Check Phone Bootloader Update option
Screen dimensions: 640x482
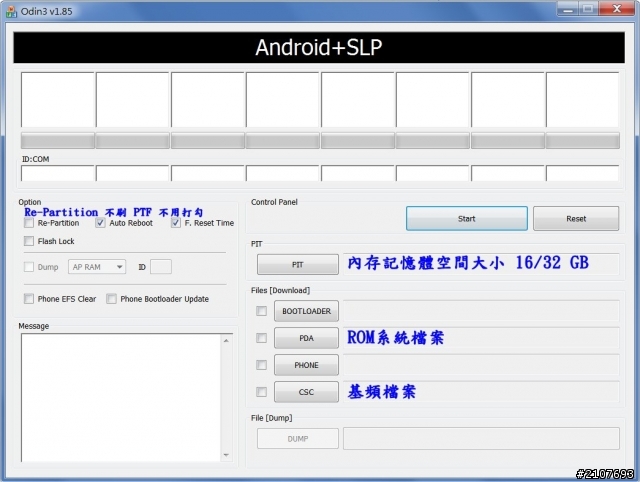pyautogui.click(x=111, y=299)
